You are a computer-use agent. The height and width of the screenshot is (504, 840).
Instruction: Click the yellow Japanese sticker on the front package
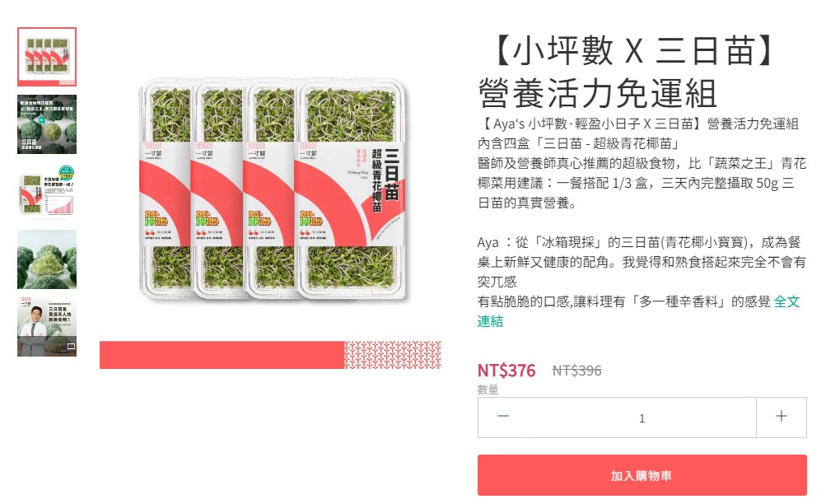[x=310, y=218]
